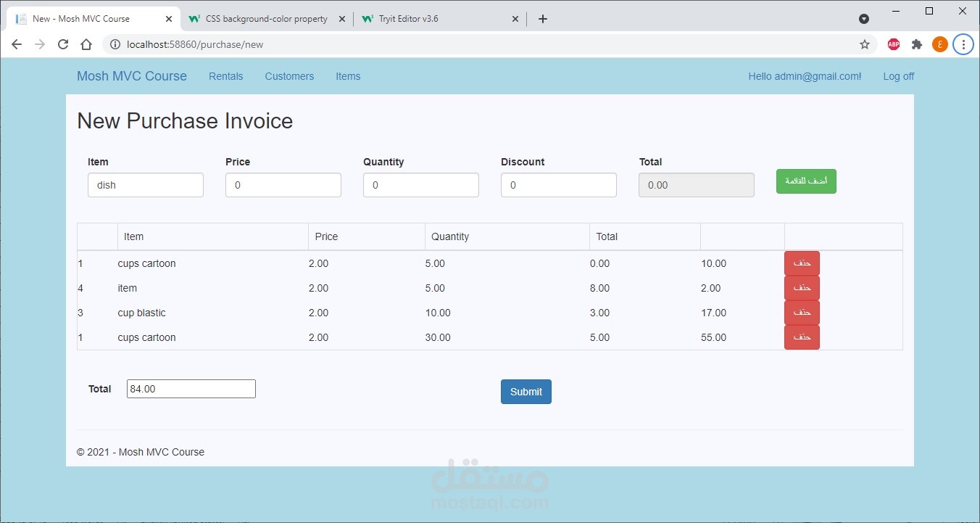Open the browser home page
Image resolution: width=980 pixels, height=523 pixels.
(x=86, y=44)
